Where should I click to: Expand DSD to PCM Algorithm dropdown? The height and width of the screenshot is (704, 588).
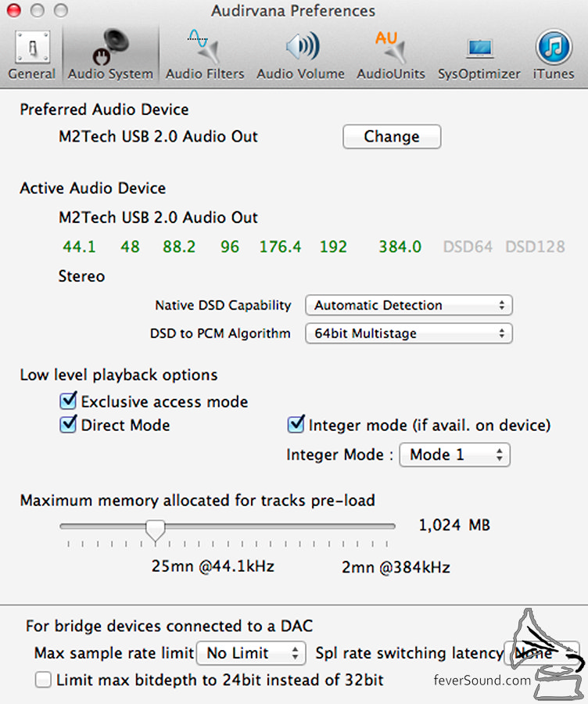[x=408, y=333]
